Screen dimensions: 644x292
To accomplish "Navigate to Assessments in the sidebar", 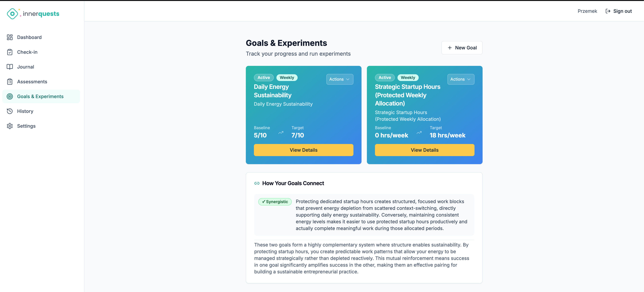I will tap(32, 82).
